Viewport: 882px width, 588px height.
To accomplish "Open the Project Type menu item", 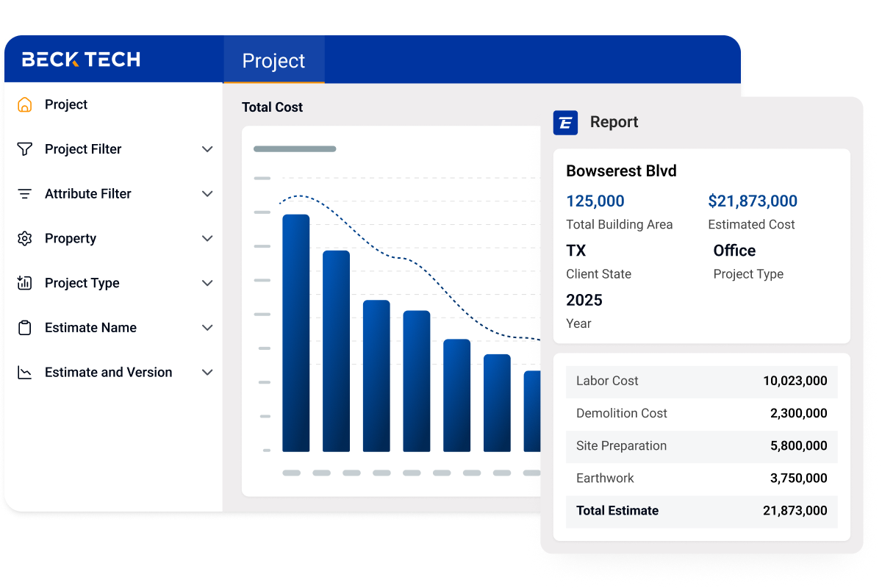I will click(x=82, y=283).
